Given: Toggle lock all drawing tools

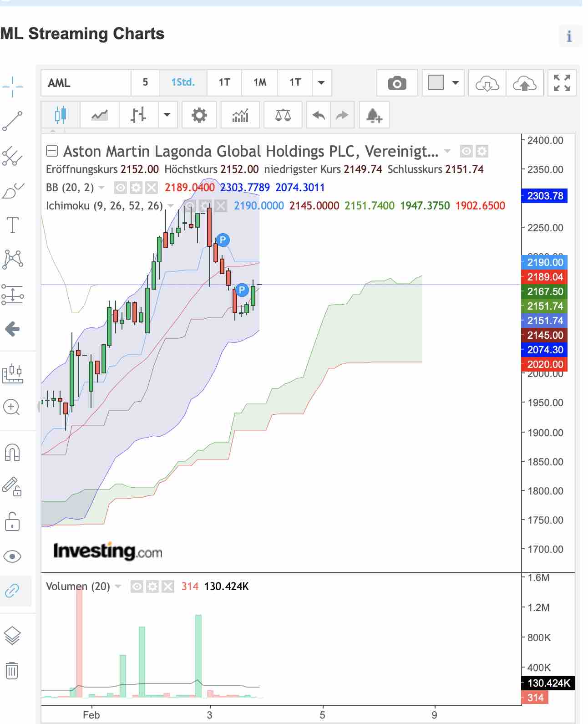Looking at the screenshot, I should (x=12, y=521).
